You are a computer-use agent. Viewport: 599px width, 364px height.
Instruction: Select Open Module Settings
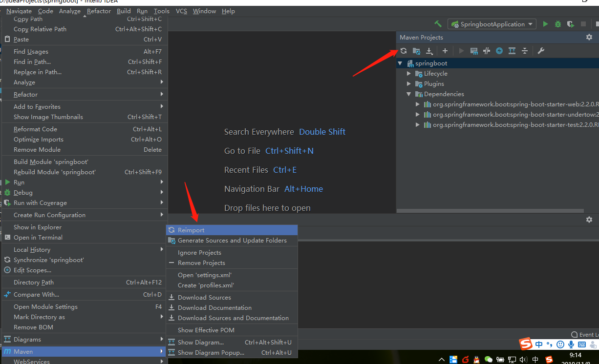click(84, 307)
